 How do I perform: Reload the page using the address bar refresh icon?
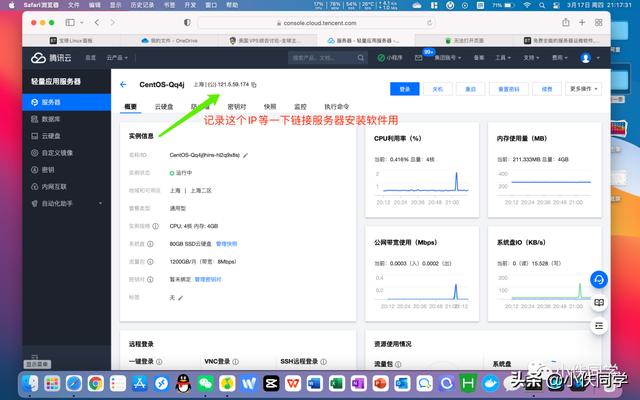pos(429,23)
